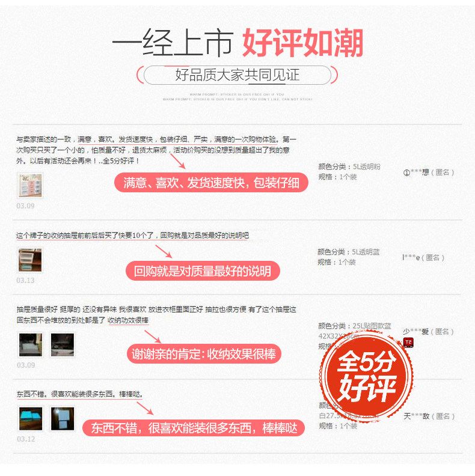
Task: Open fourth review's teal box thumbnail
Action: click(31, 418)
